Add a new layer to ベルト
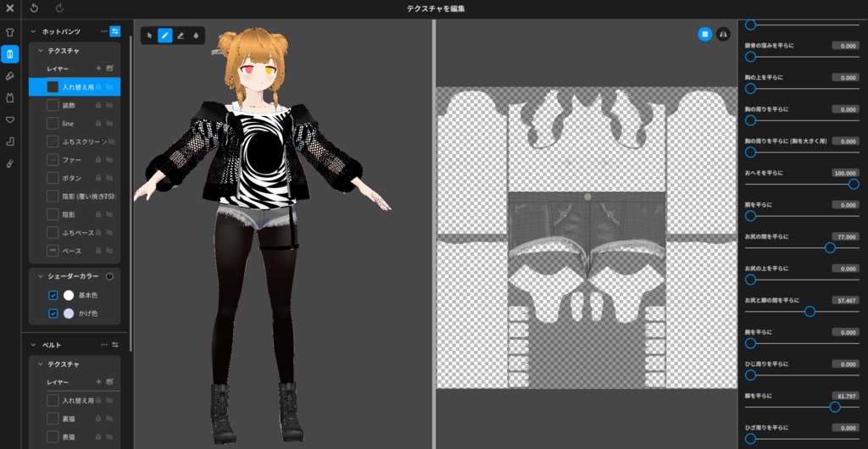This screenshot has width=868, height=449. [98, 381]
